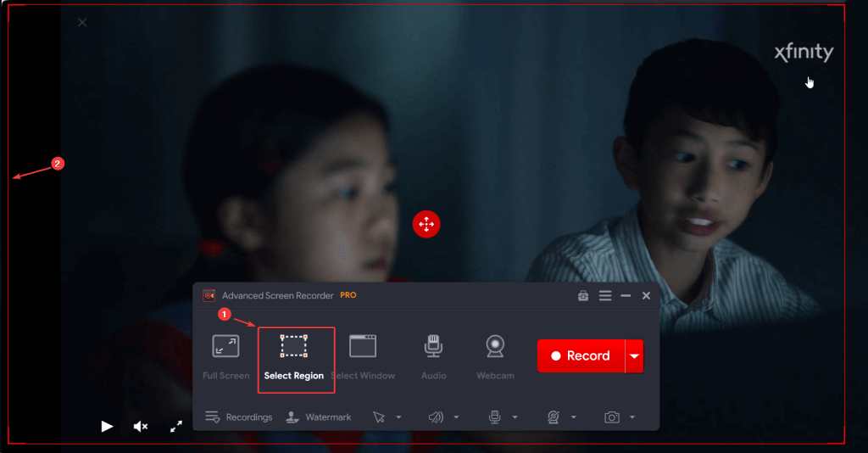The width and height of the screenshot is (868, 453).
Task: Open the hamburger menu in recorder
Action: point(605,296)
